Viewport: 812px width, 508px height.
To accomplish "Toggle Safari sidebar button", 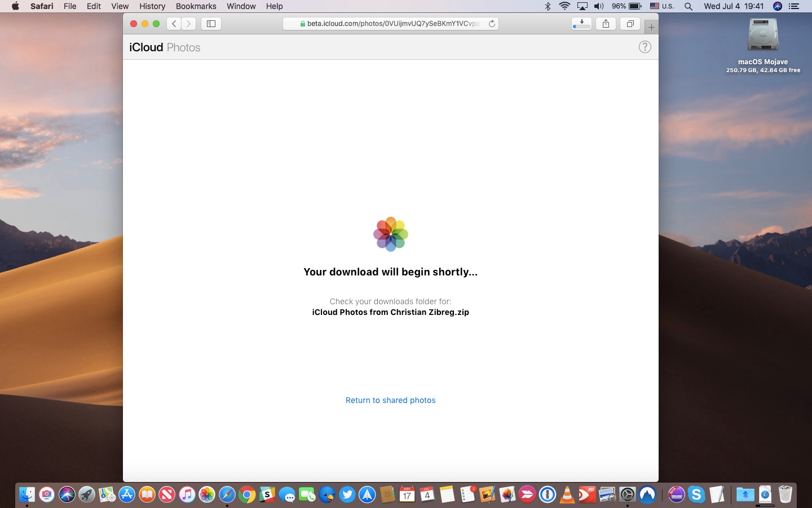I will tap(211, 24).
